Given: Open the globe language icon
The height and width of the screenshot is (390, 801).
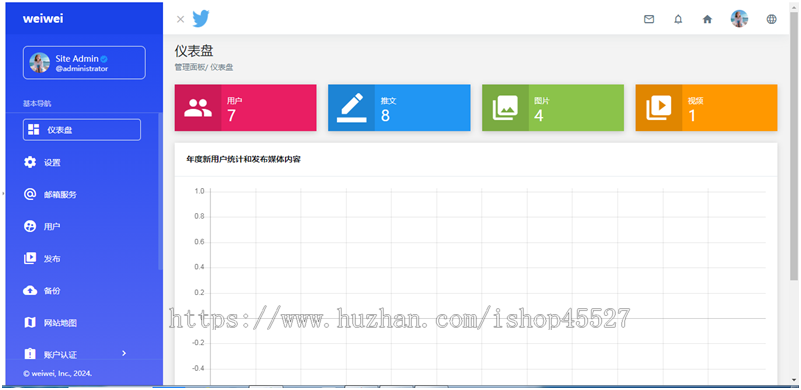Looking at the screenshot, I should pos(771,19).
